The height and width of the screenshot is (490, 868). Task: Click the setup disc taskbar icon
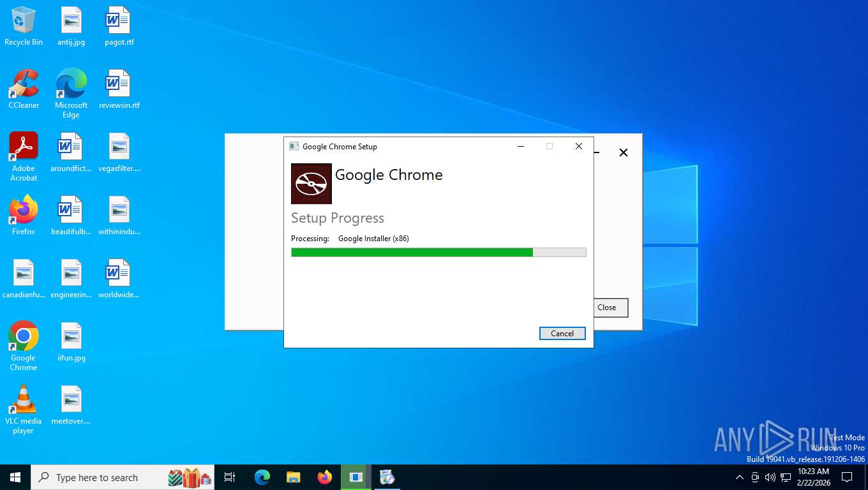pos(387,477)
